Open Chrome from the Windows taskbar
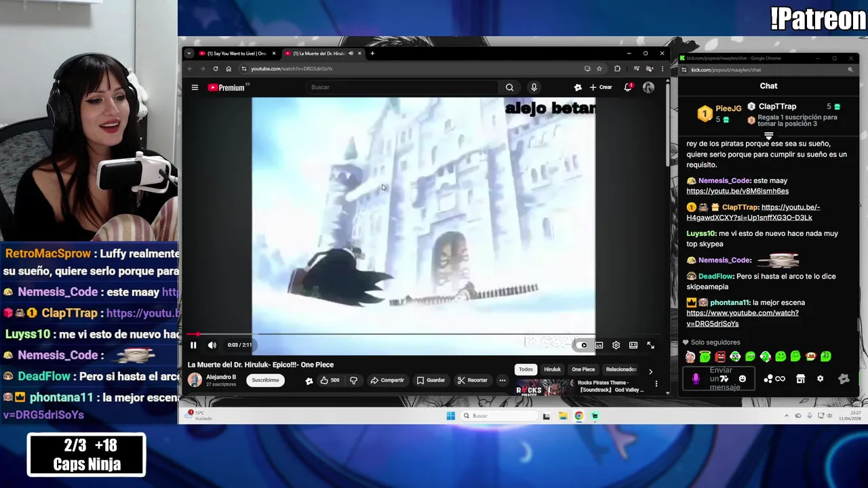The image size is (868, 488). [578, 416]
